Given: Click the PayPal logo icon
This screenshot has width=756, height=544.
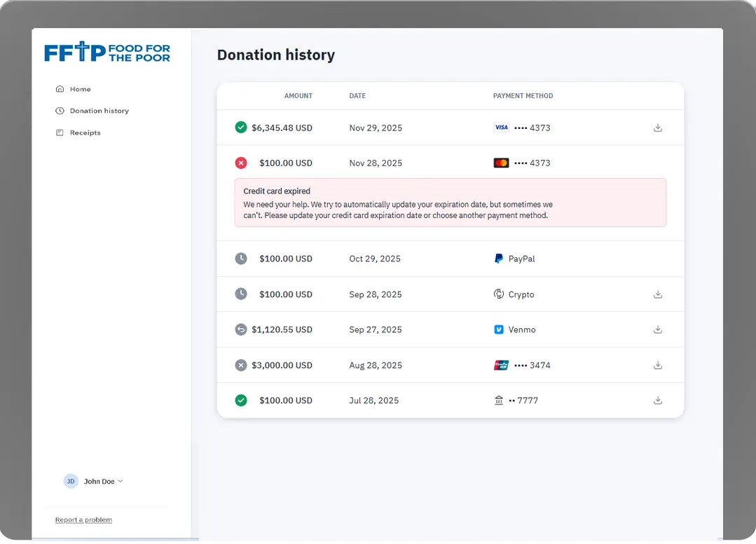Looking at the screenshot, I should coord(499,259).
